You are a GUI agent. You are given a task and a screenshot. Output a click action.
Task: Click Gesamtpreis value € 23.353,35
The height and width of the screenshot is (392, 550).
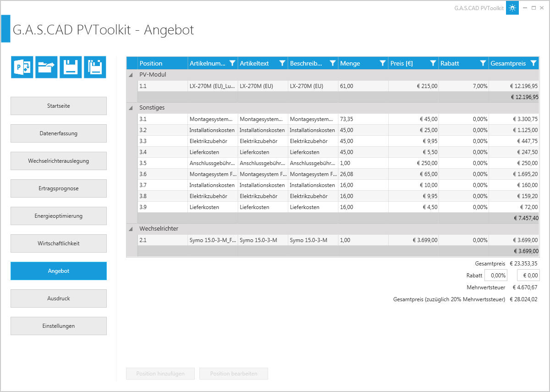(523, 264)
